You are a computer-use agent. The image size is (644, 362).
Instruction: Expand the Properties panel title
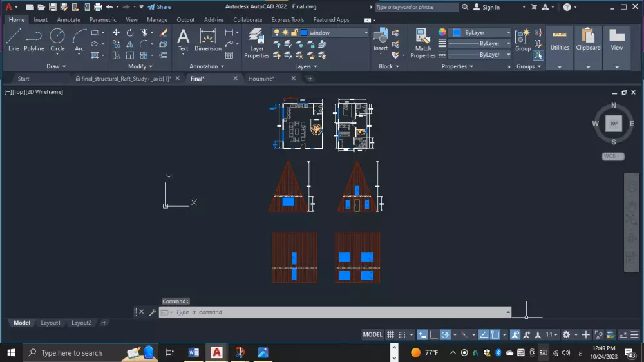point(457,66)
